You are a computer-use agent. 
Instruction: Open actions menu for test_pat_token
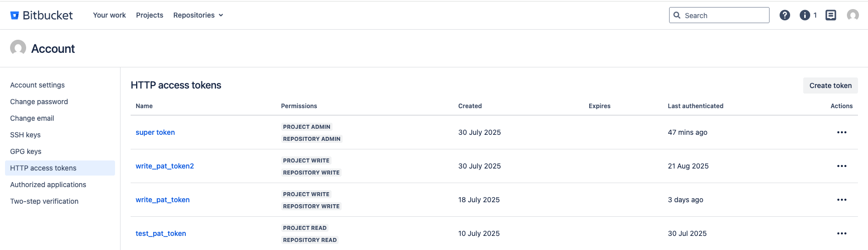[x=841, y=233]
